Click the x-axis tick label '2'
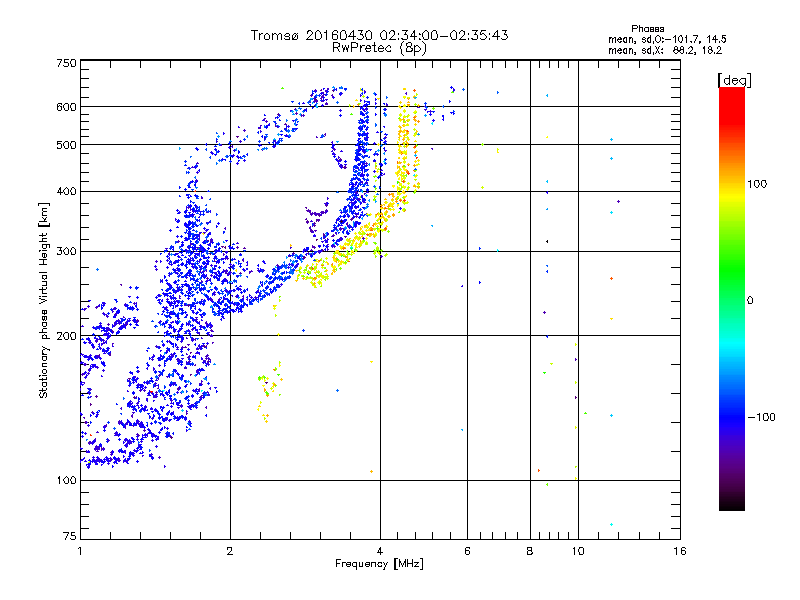Image resolution: width=800 pixels, height=600 pixels. (x=230, y=551)
